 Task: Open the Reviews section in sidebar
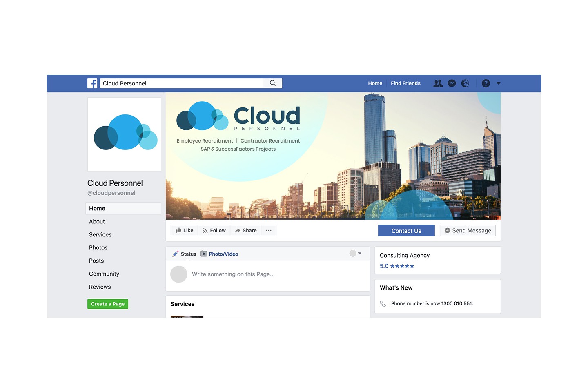(x=100, y=287)
